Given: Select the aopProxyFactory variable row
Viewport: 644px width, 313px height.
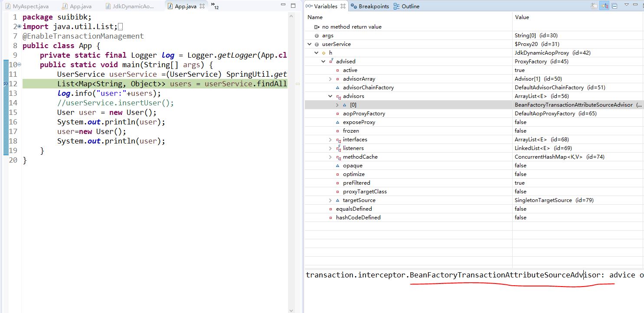Looking at the screenshot, I should (363, 114).
